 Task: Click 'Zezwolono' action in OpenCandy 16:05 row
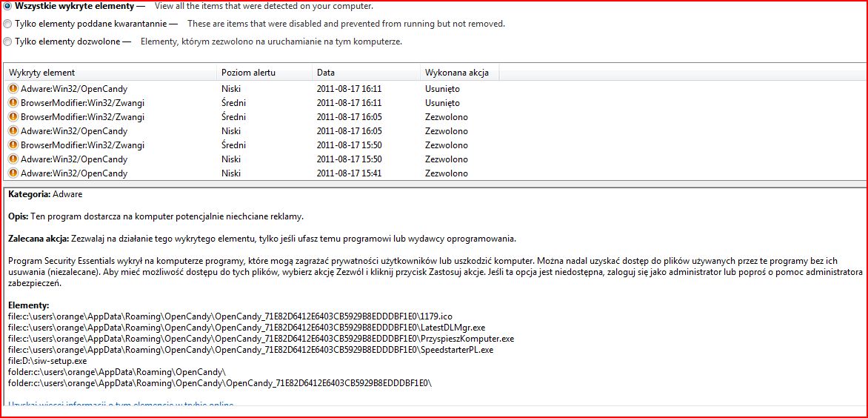446,130
